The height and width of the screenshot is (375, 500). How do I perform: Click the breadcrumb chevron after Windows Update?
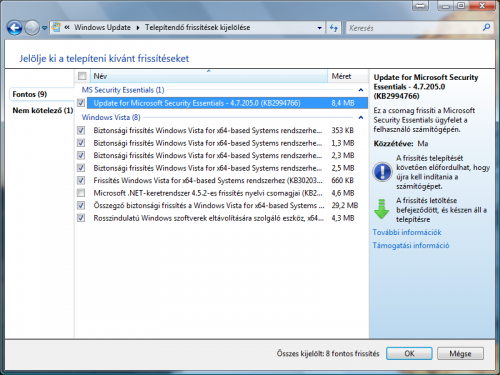(138, 28)
